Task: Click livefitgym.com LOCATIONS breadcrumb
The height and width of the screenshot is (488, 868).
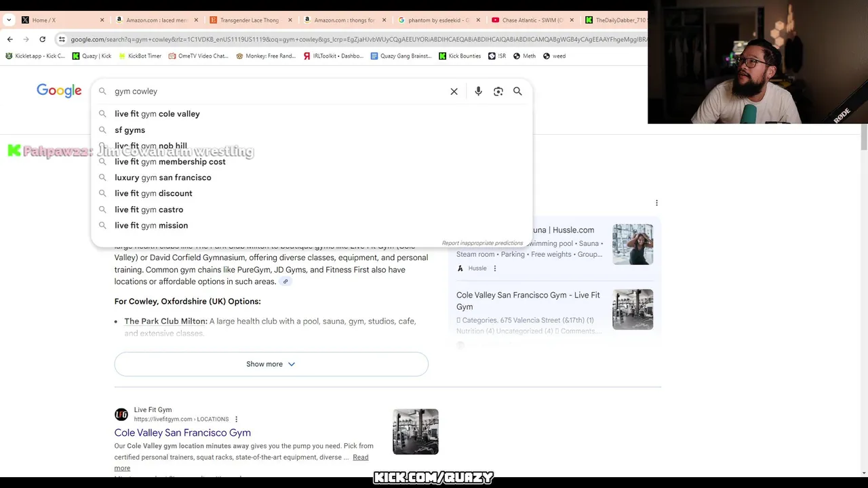Action: (181, 420)
